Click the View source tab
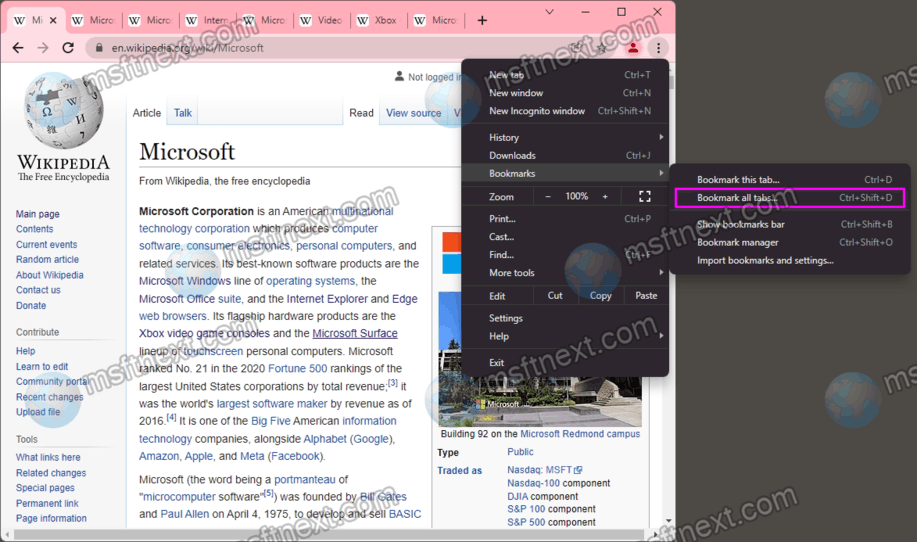 pyautogui.click(x=413, y=113)
